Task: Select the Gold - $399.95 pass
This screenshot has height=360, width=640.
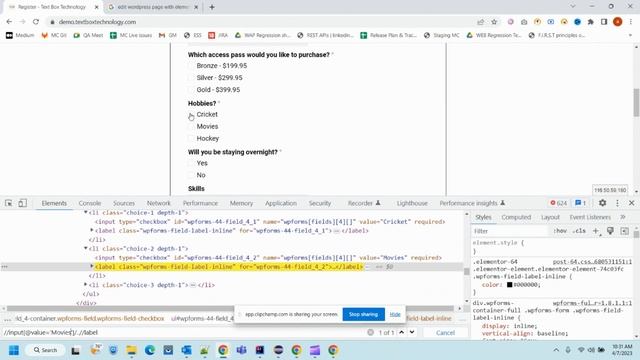Action: tap(191, 90)
